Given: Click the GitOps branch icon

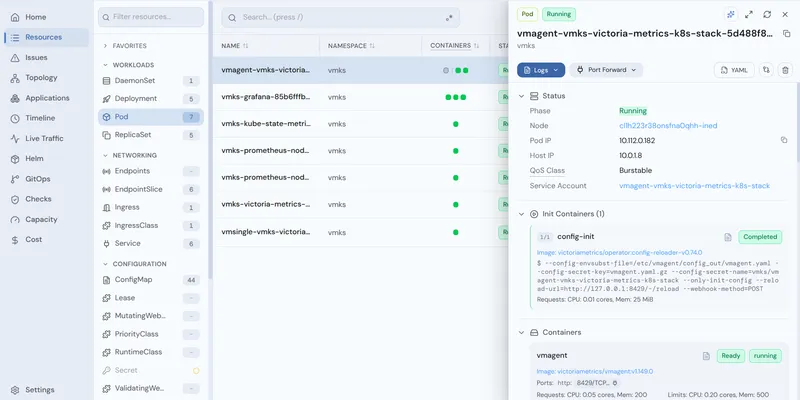Looking at the screenshot, I should [15, 179].
